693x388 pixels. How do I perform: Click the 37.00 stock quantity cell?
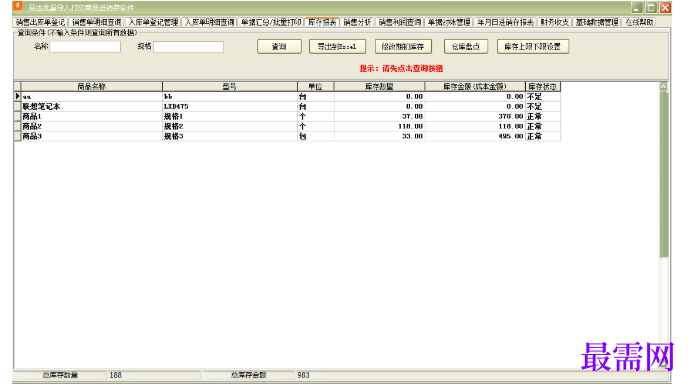379,117
